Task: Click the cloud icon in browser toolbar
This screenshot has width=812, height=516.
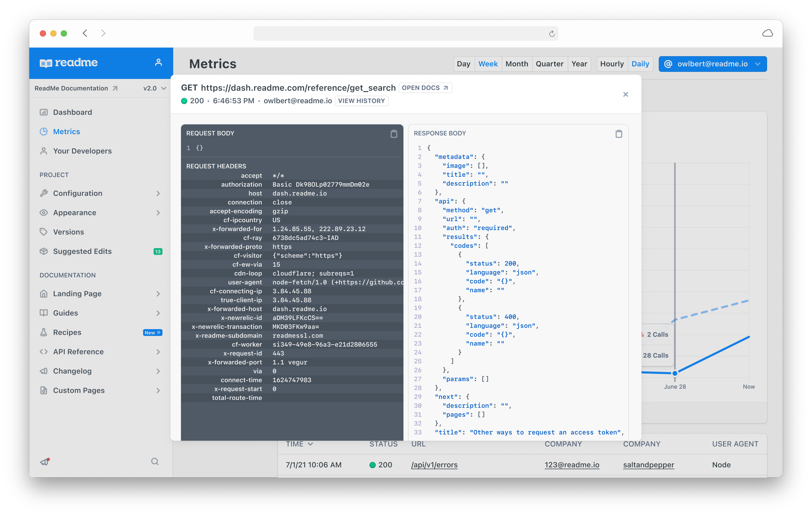Action: pos(767,33)
